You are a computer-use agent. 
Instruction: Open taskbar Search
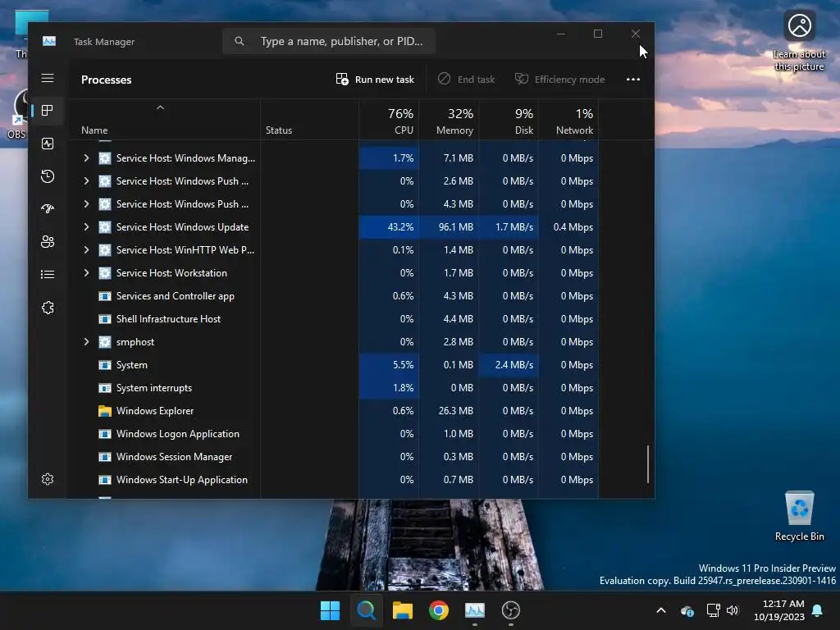[x=367, y=610]
